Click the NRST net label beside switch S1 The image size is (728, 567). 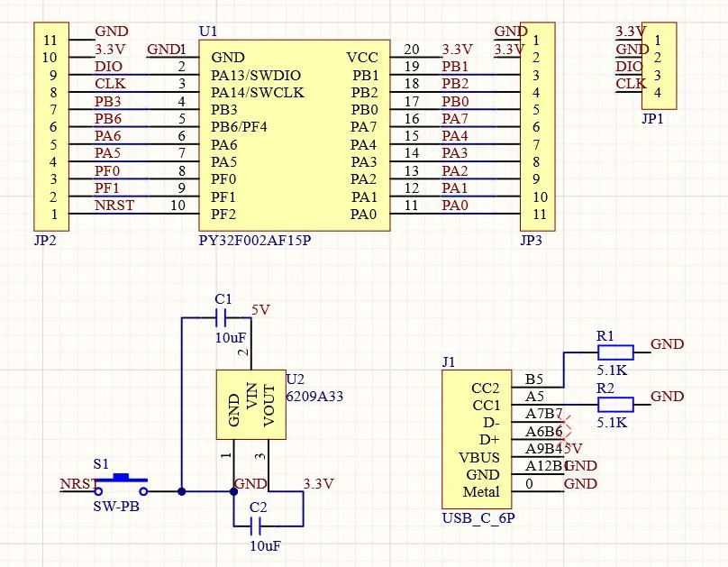tap(77, 484)
